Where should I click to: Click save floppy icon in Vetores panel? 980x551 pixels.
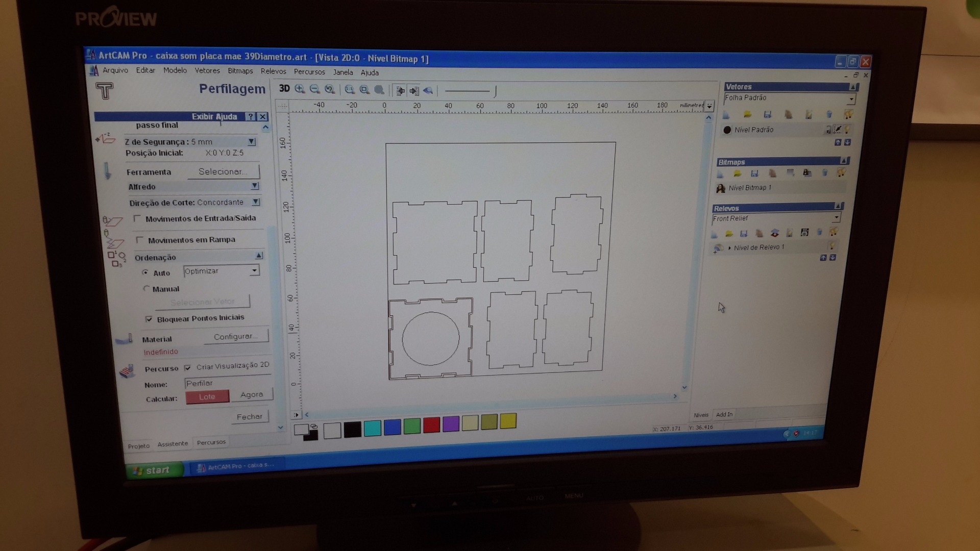[767, 115]
